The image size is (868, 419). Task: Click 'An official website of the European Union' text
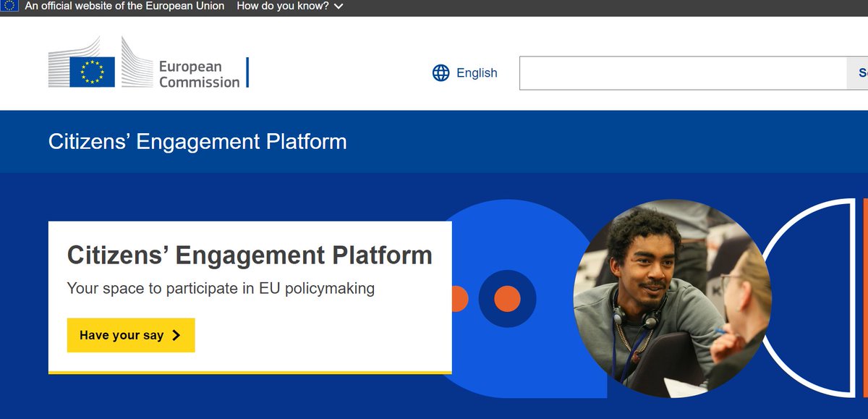pyautogui.click(x=124, y=7)
